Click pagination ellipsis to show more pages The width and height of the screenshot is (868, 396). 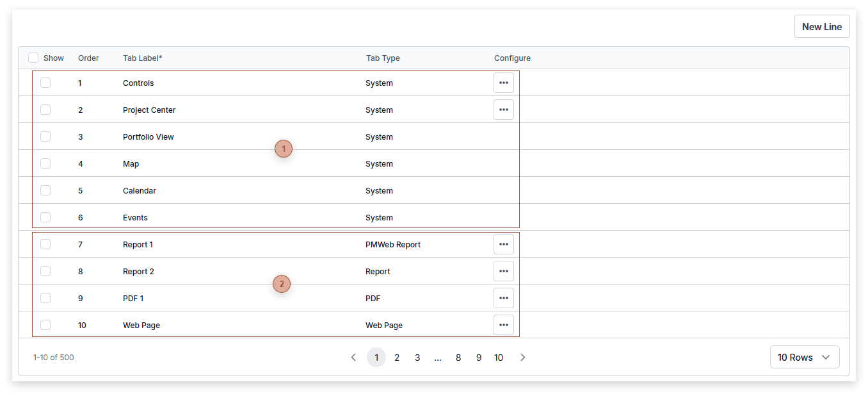(x=438, y=358)
